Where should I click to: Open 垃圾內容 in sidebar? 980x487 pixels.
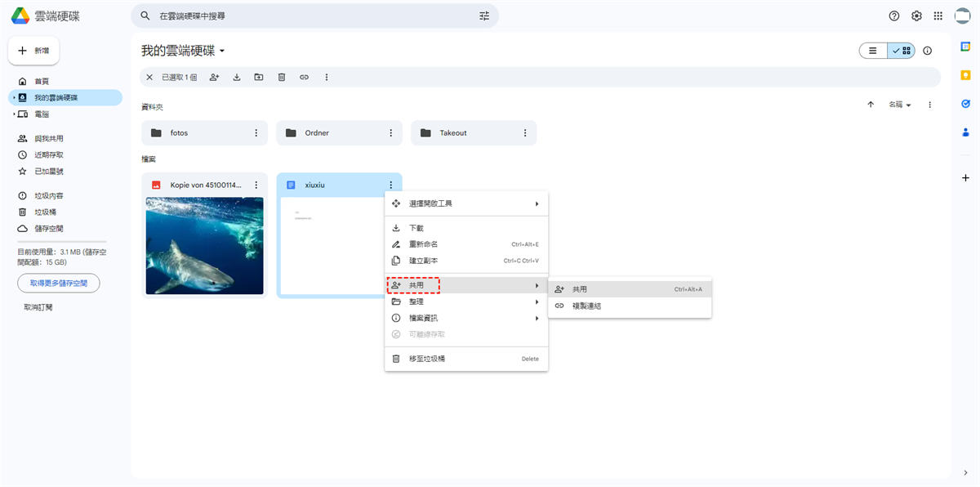click(65, 195)
